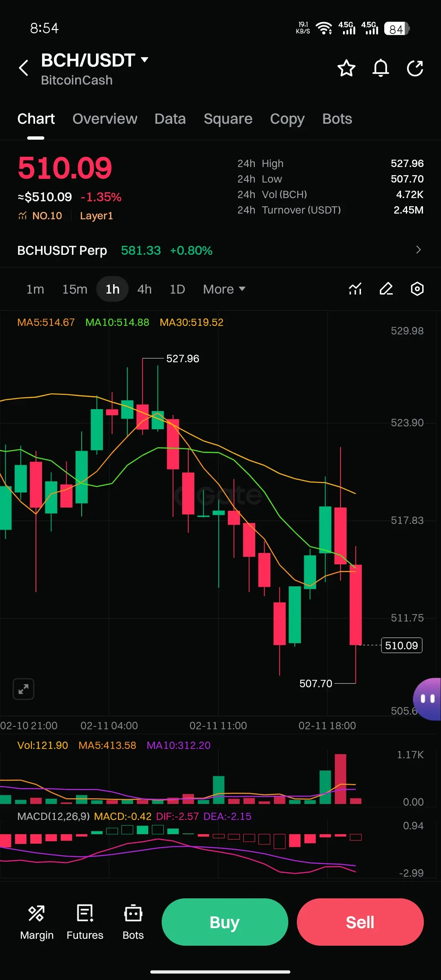Tap the MA5:514.67 indicator label
This screenshot has width=441, height=980.
tap(46, 322)
